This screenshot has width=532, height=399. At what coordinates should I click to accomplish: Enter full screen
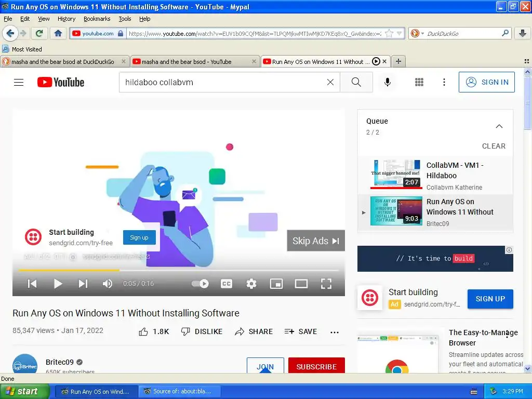(326, 284)
